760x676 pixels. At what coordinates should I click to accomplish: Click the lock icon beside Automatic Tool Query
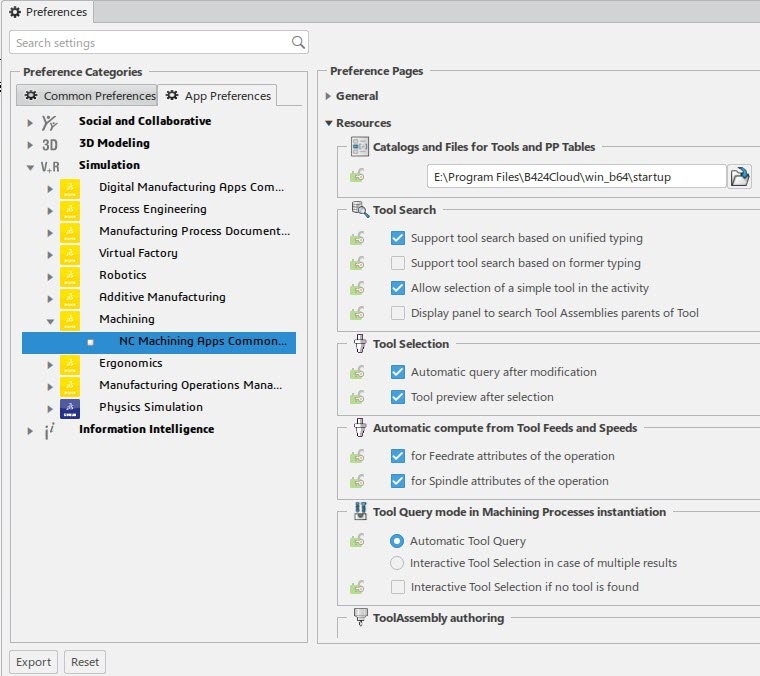(357, 541)
